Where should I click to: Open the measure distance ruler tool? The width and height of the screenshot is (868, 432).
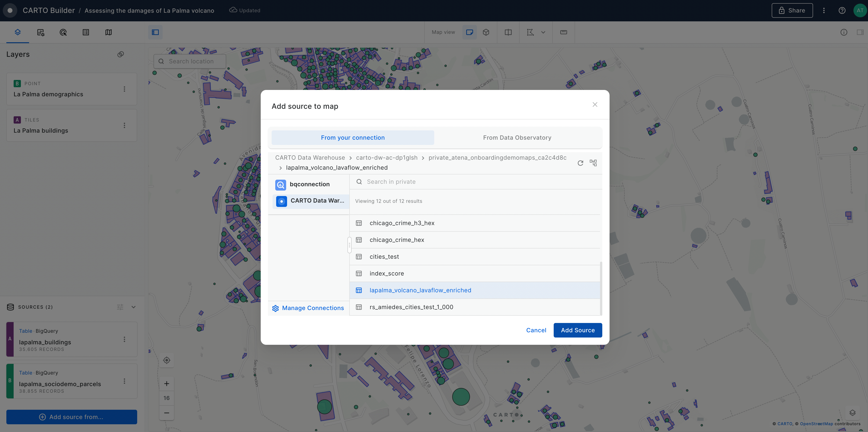point(563,32)
